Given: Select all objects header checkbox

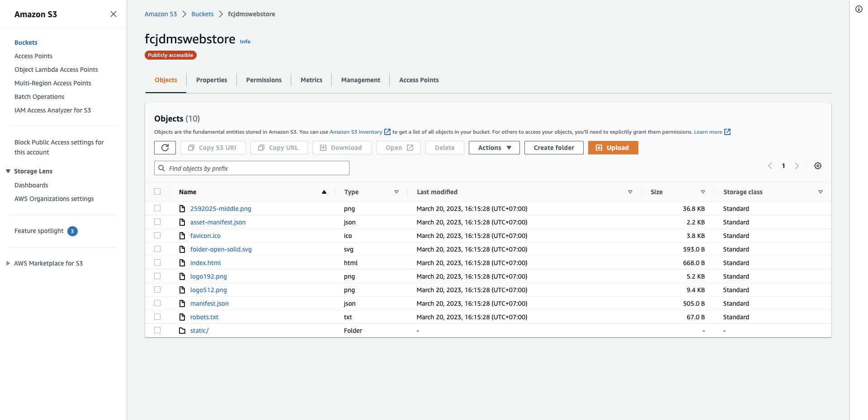Looking at the screenshot, I should 157,191.
